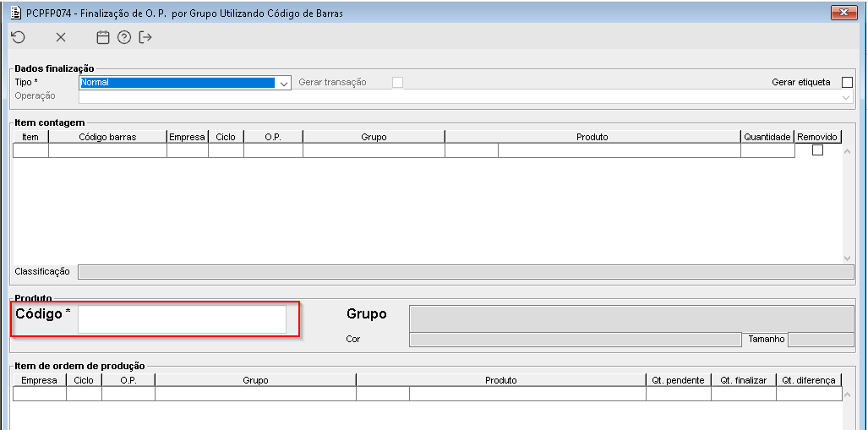
Task: Expand the Tipo dropdown showing Normal
Action: (x=283, y=83)
